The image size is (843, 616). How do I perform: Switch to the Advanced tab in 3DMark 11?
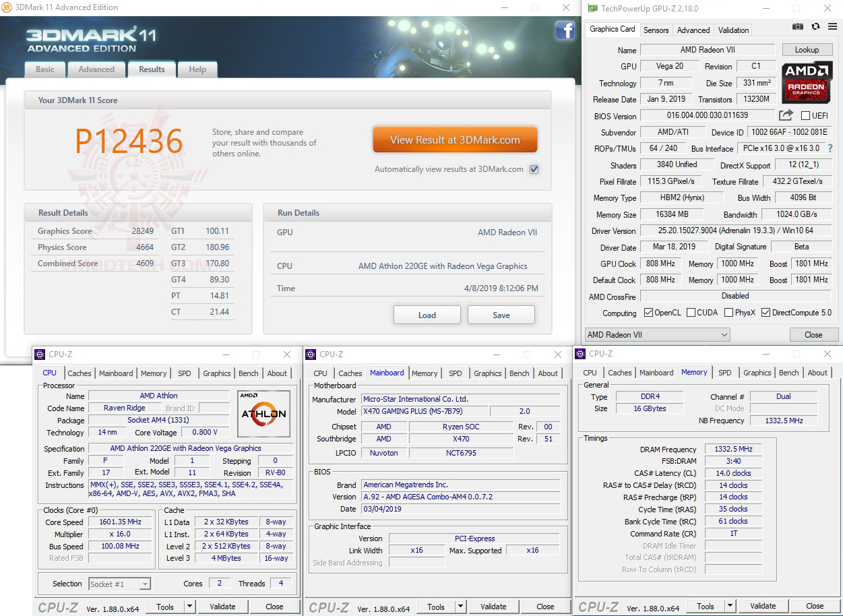(x=96, y=69)
